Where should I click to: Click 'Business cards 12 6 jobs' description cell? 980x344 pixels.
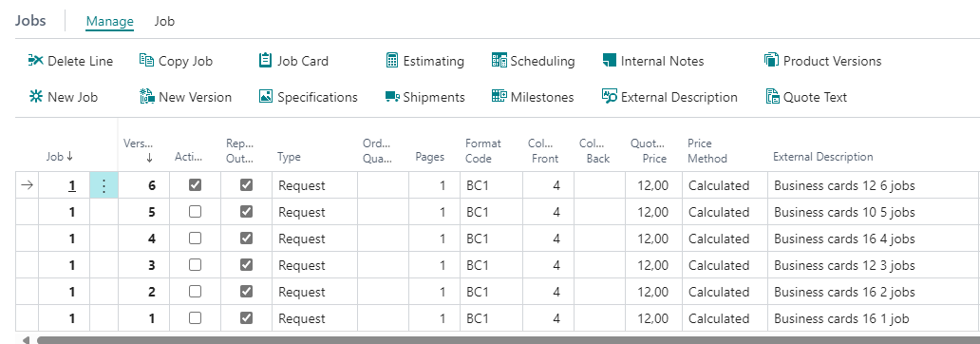click(x=874, y=185)
